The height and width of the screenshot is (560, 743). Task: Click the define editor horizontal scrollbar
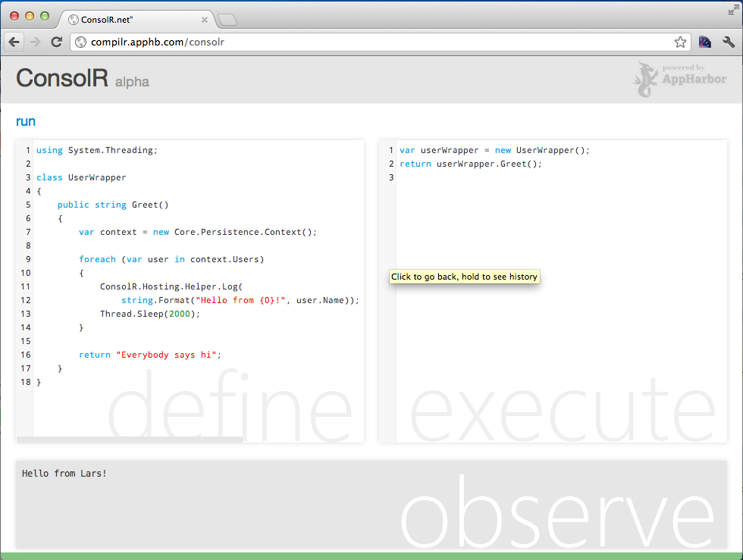click(130, 440)
